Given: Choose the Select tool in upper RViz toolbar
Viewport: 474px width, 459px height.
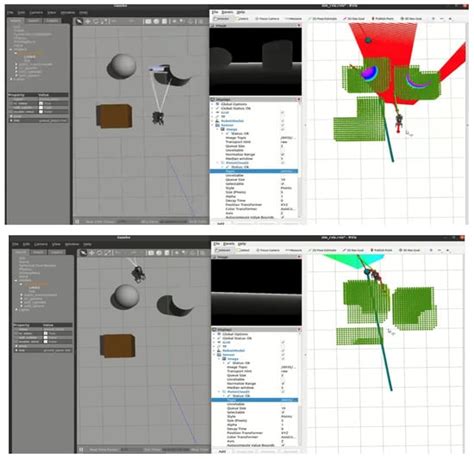Looking at the screenshot, I should (242, 19).
